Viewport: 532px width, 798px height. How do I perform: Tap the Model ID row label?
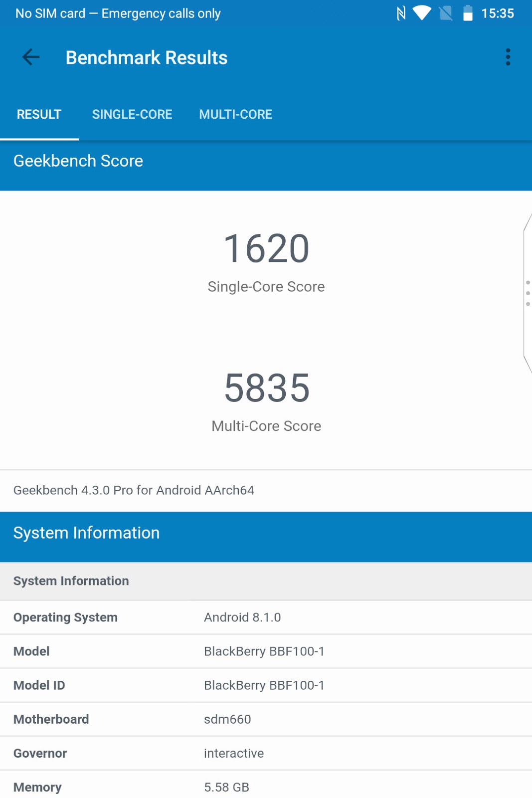[x=39, y=685]
